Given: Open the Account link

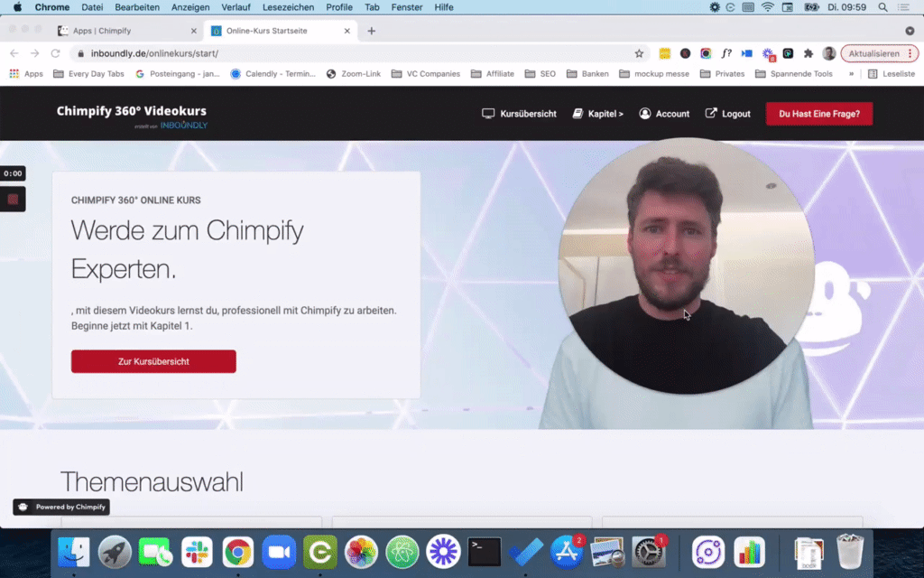Looking at the screenshot, I should click(x=664, y=113).
